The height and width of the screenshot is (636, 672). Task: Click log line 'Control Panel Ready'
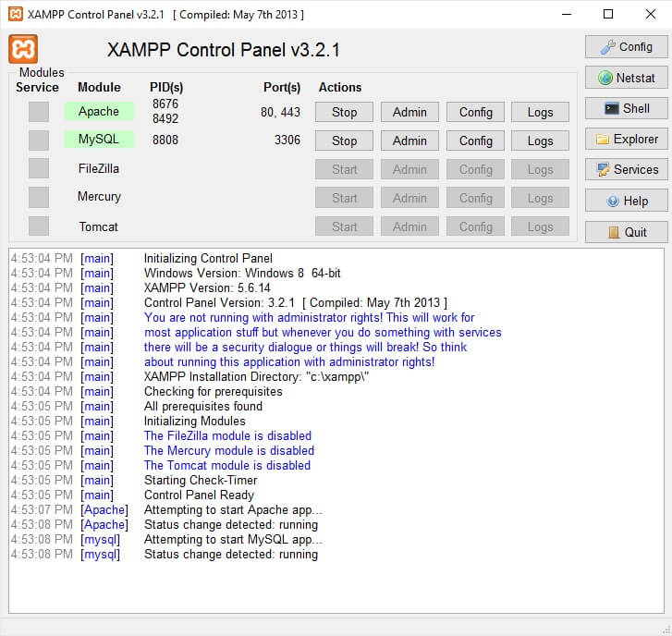click(x=199, y=495)
